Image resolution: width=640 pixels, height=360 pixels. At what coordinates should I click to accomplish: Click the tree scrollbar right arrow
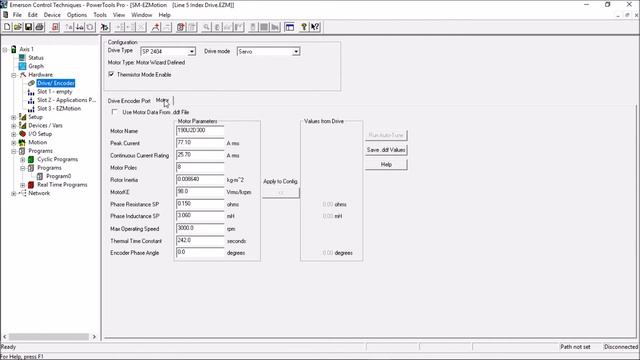tap(94, 337)
